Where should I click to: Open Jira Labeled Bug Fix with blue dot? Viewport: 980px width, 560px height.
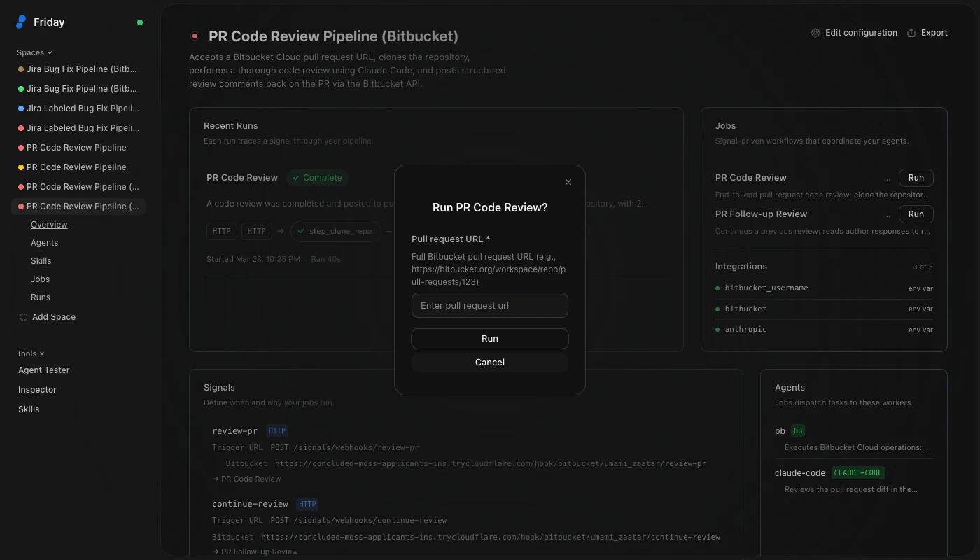pos(78,108)
